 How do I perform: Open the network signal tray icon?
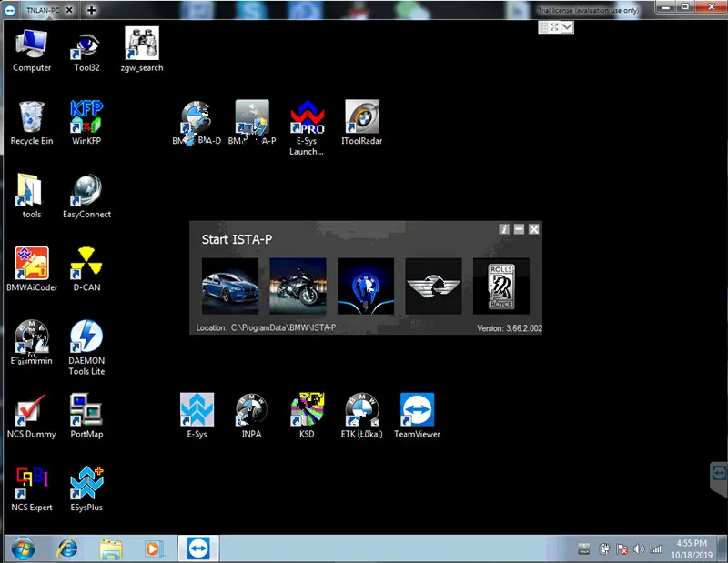pyautogui.click(x=655, y=549)
